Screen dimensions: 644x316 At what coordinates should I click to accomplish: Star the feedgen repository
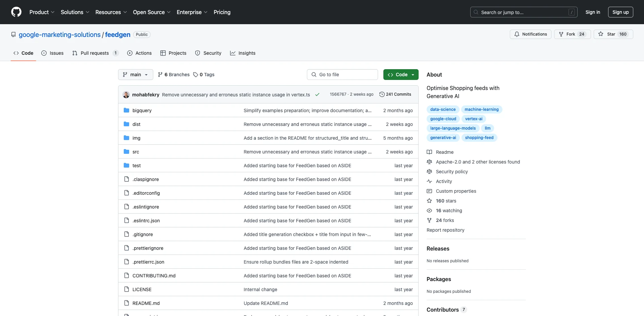coord(613,34)
